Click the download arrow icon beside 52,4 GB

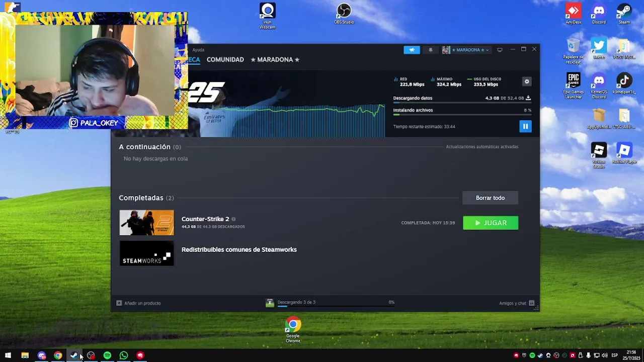tap(528, 98)
